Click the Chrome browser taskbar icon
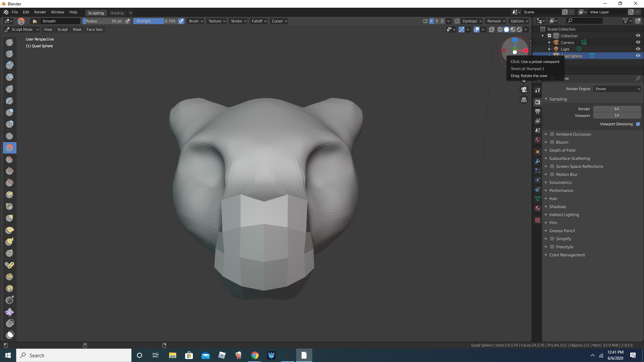 [255, 355]
